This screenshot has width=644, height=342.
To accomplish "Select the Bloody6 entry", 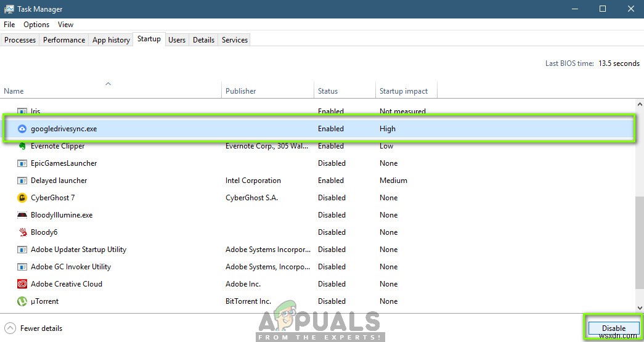I will [x=44, y=232].
